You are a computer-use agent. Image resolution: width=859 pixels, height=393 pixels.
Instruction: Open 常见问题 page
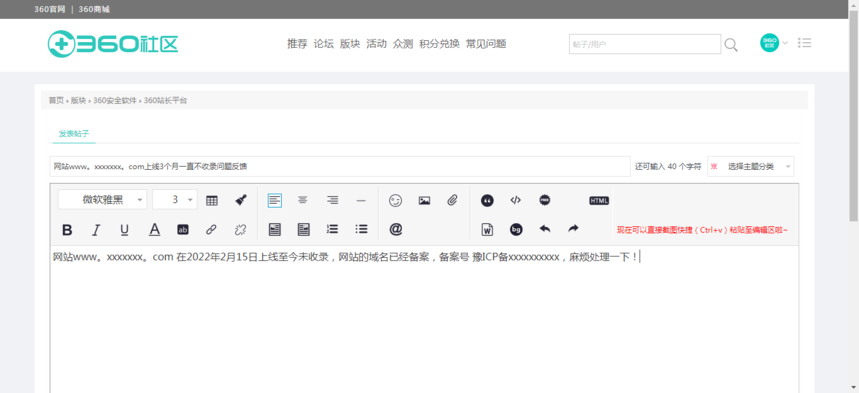click(x=486, y=44)
